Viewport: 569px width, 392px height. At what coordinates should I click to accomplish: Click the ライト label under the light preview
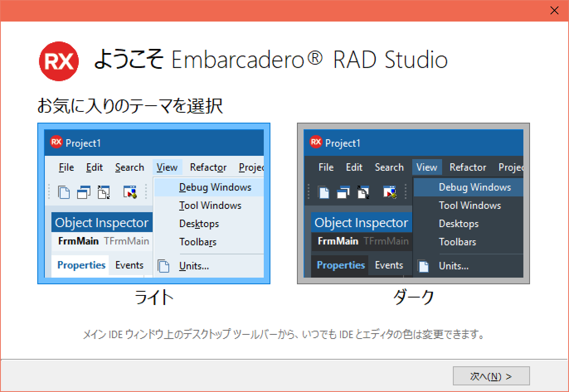point(154,297)
